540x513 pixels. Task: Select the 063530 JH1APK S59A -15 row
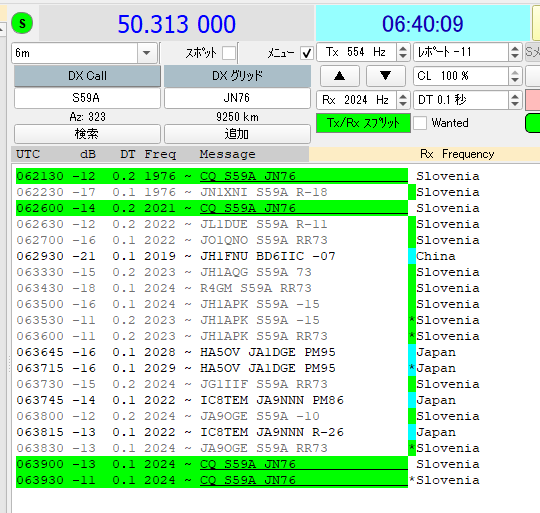click(212, 320)
